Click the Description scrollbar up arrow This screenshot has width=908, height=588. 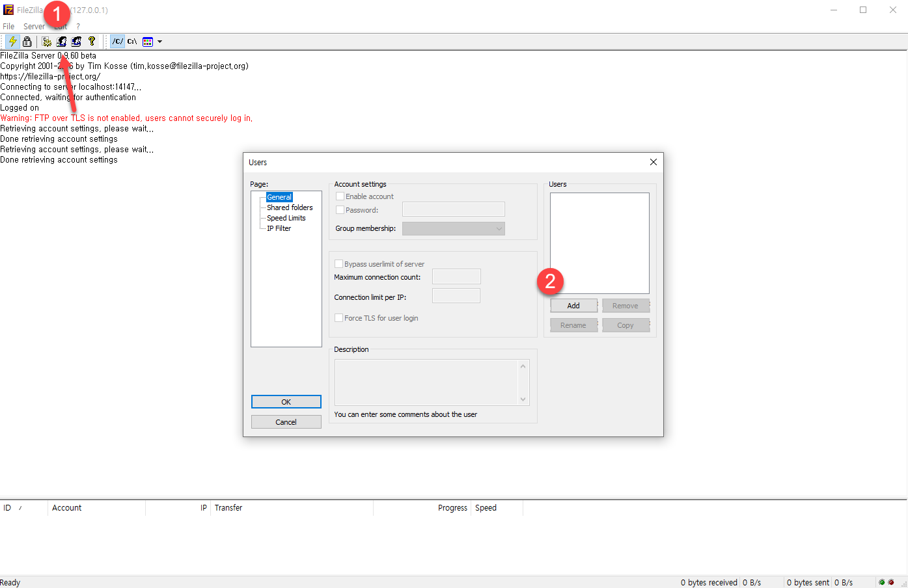tap(523, 366)
